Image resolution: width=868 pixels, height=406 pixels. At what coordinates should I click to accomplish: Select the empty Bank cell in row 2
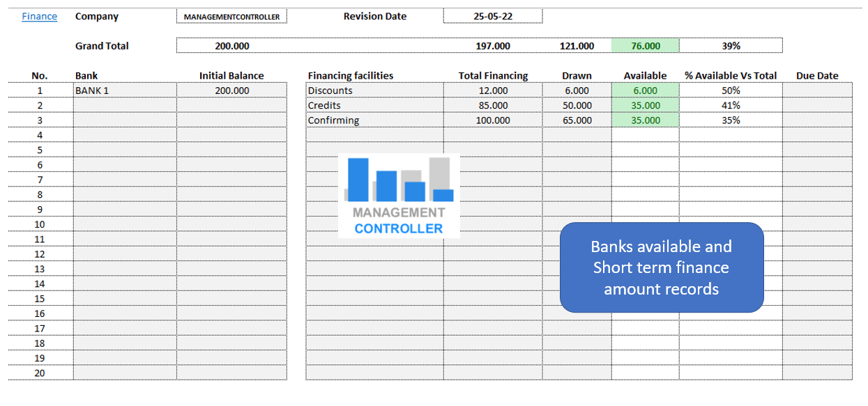tap(124, 105)
